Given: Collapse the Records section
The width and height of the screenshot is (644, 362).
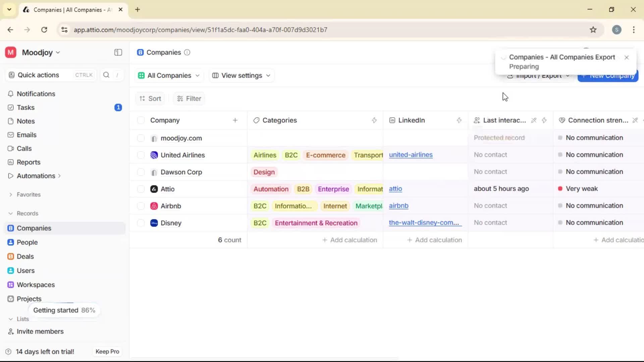Looking at the screenshot, I should 10,213.
